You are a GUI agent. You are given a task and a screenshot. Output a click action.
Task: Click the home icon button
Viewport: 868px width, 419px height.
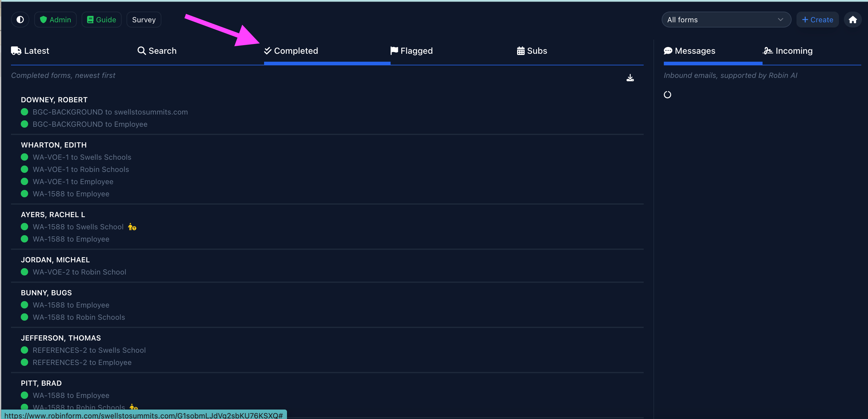(852, 20)
